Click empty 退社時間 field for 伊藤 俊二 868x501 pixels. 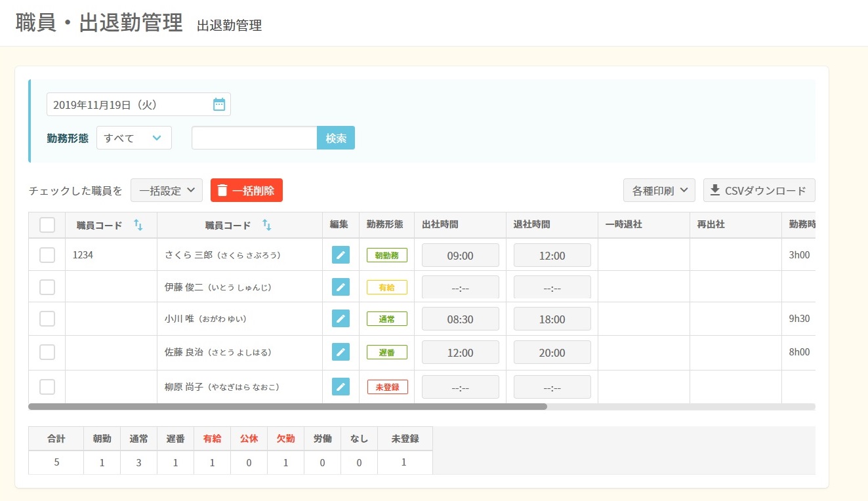coord(552,287)
